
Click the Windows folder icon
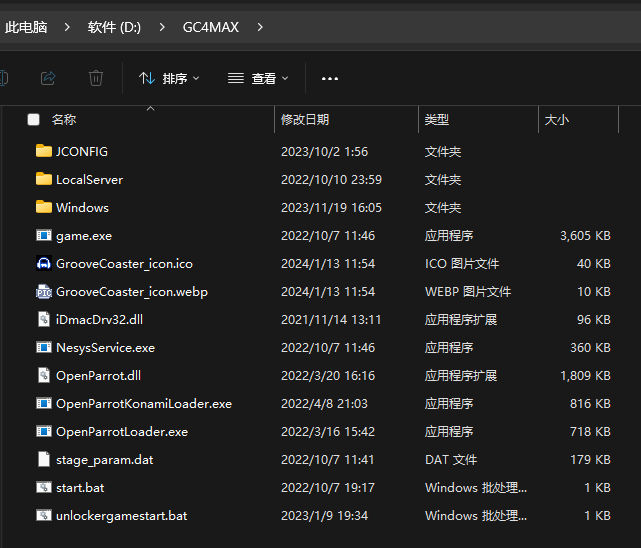[x=44, y=207]
